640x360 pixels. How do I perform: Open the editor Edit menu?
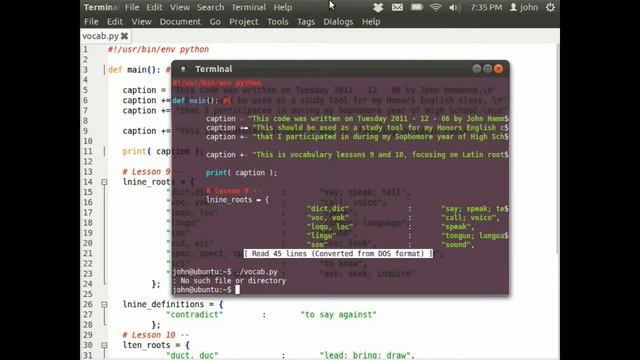click(115, 22)
